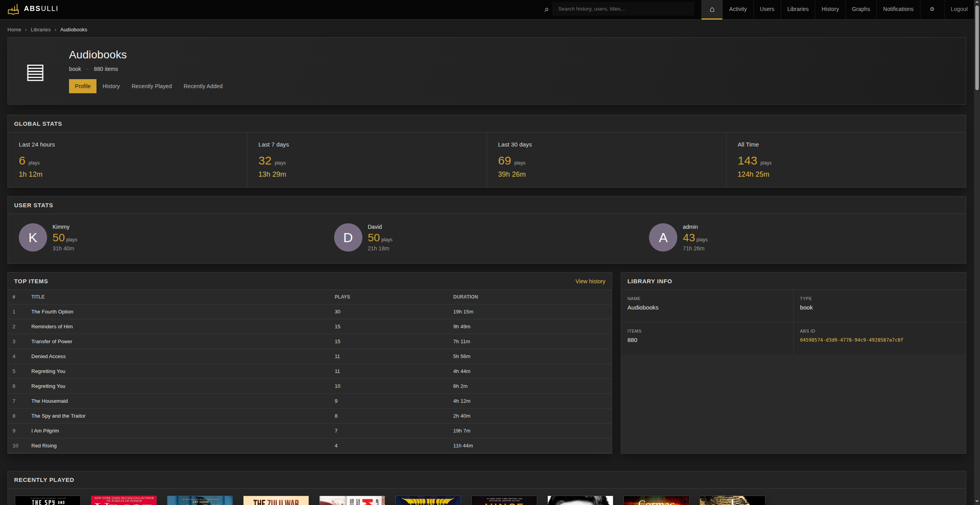Select Denied Access title
980x505 pixels.
48,357
